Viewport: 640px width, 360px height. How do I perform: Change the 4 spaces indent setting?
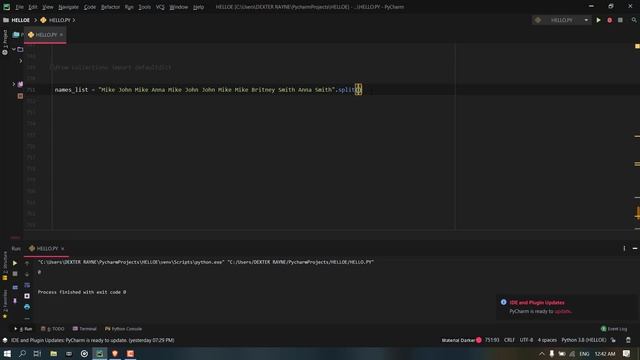click(x=547, y=340)
